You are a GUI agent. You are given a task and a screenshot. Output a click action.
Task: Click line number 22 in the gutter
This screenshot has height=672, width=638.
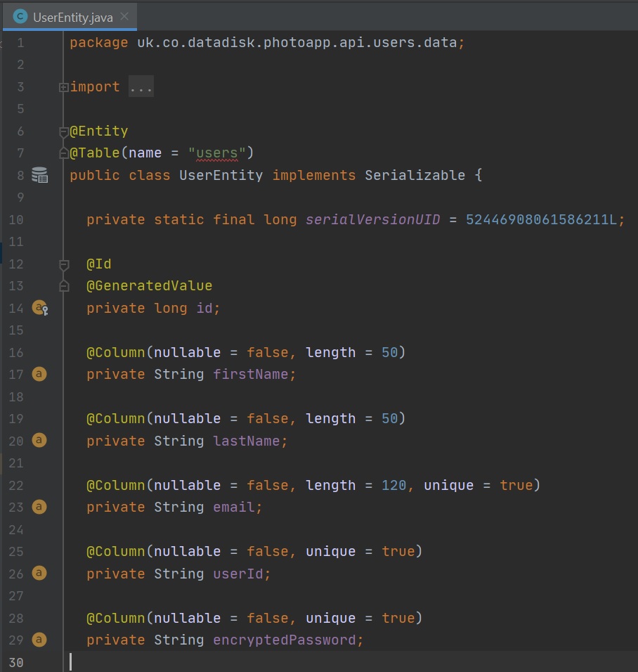click(16, 485)
